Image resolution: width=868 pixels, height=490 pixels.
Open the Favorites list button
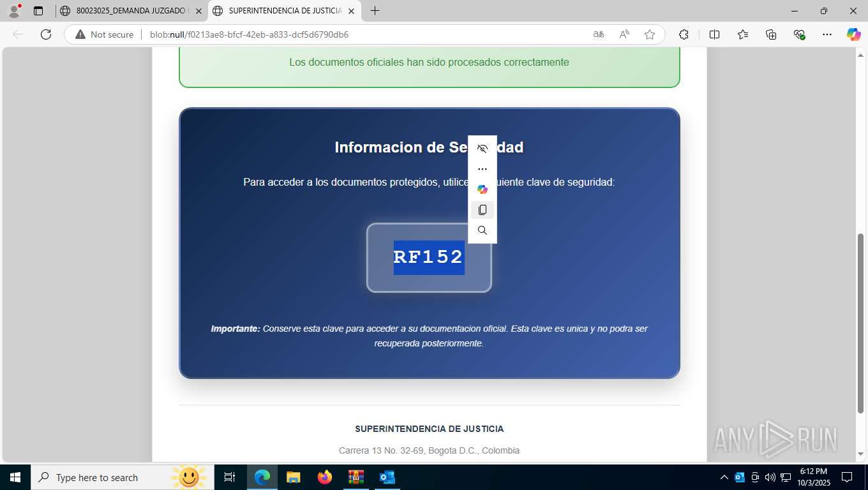click(743, 34)
